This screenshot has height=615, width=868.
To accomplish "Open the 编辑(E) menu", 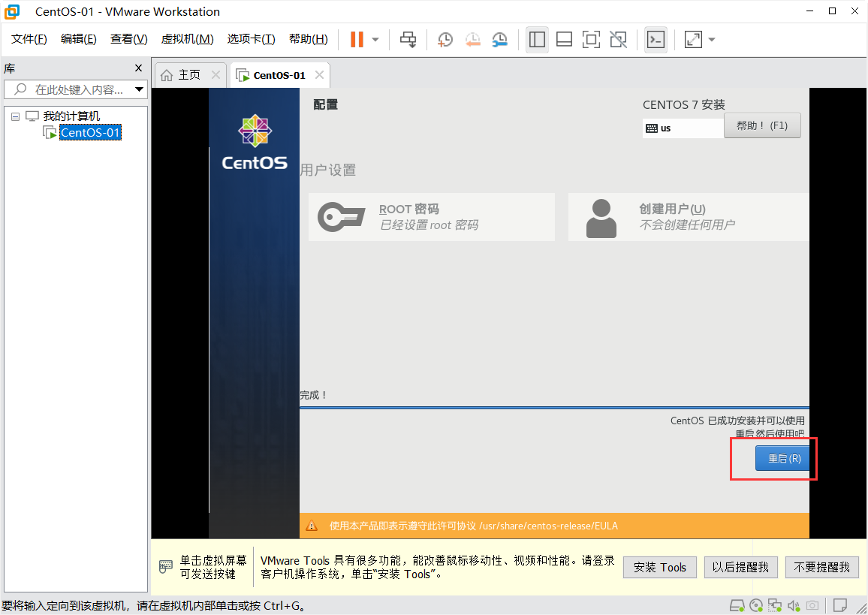I will [79, 39].
